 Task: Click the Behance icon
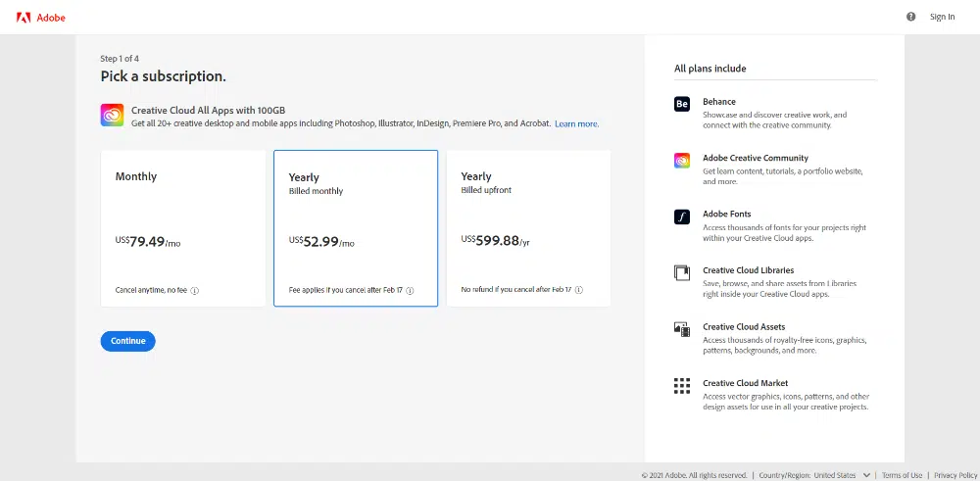pyautogui.click(x=682, y=104)
